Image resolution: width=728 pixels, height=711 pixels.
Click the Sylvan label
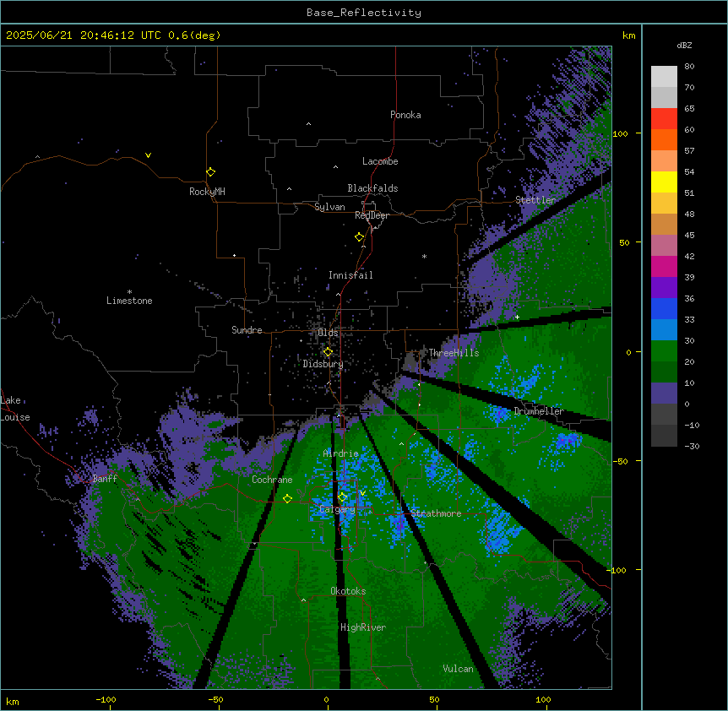329,207
